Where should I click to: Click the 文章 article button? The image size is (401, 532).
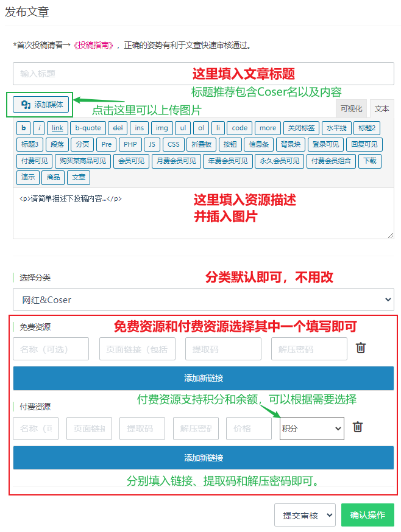79,178
